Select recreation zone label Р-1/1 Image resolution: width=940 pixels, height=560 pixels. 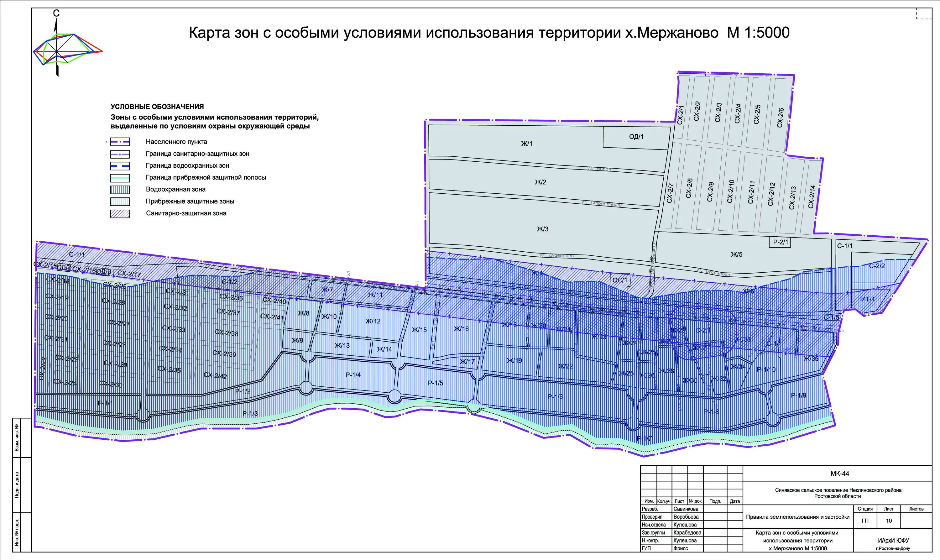[x=105, y=403]
